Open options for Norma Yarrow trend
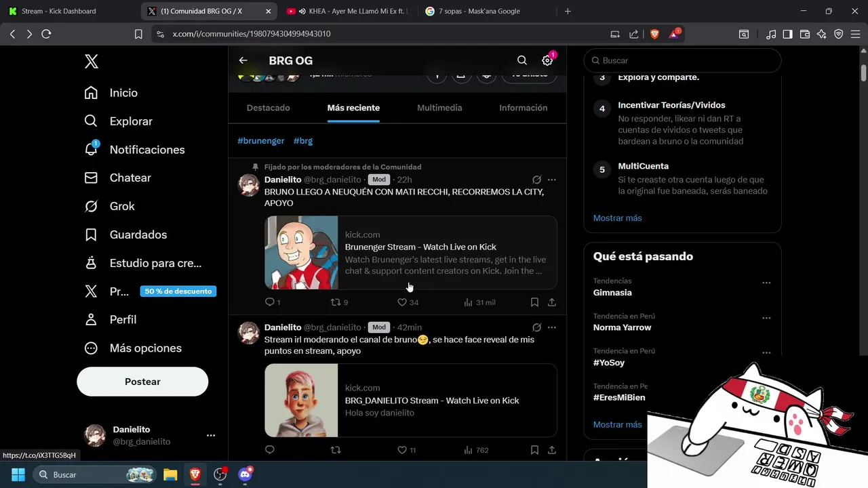The width and height of the screenshot is (868, 488). pyautogui.click(x=766, y=318)
